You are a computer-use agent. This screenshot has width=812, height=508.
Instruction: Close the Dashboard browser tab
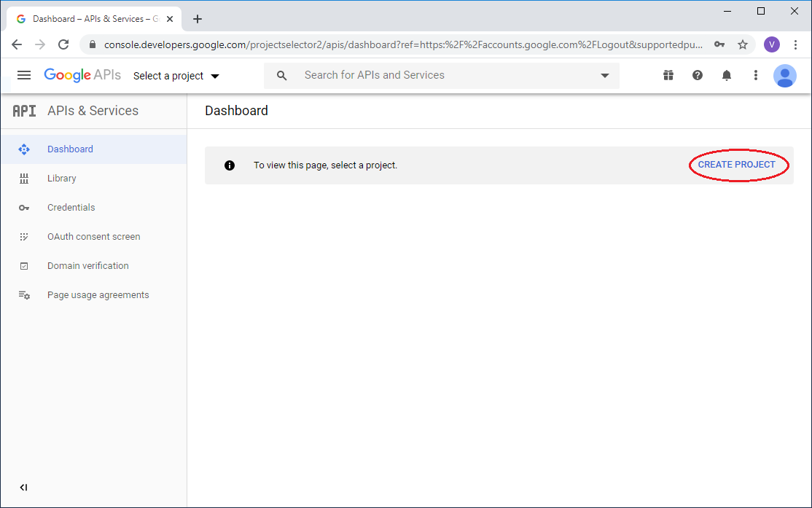[169, 19]
